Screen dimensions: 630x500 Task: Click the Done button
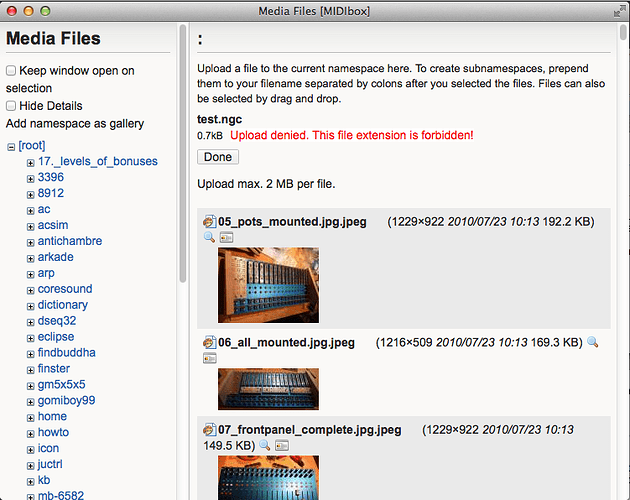(218, 157)
